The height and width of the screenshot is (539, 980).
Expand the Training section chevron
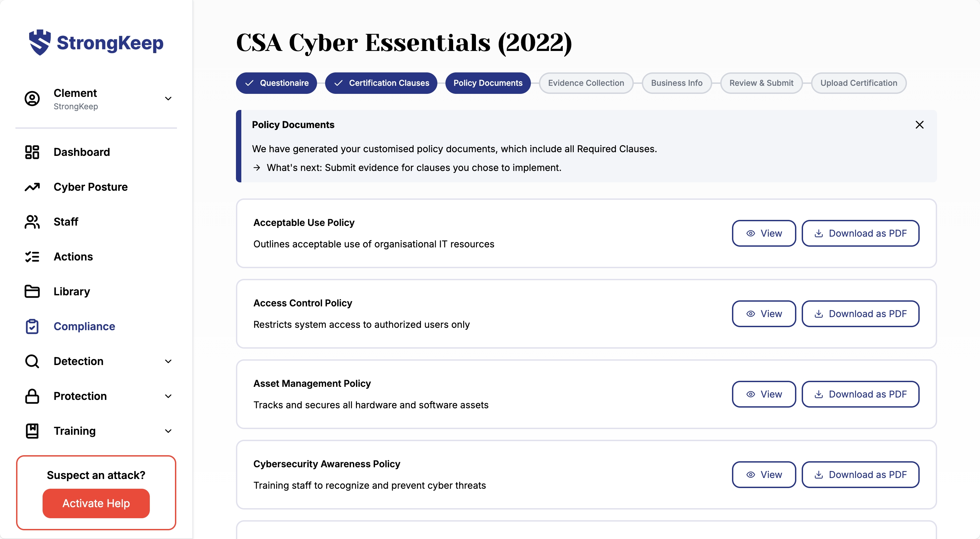pyautogui.click(x=168, y=431)
